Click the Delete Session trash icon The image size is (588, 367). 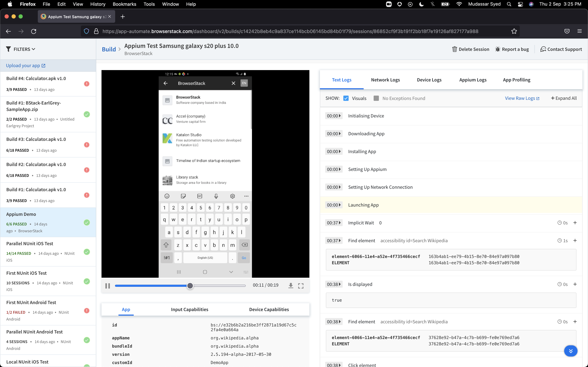click(454, 49)
